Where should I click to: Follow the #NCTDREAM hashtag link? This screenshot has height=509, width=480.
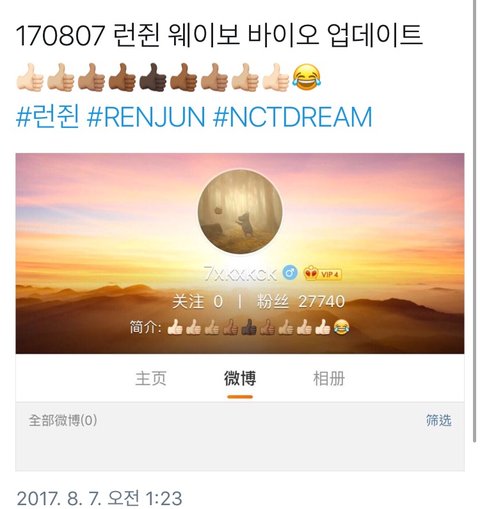tap(292, 117)
